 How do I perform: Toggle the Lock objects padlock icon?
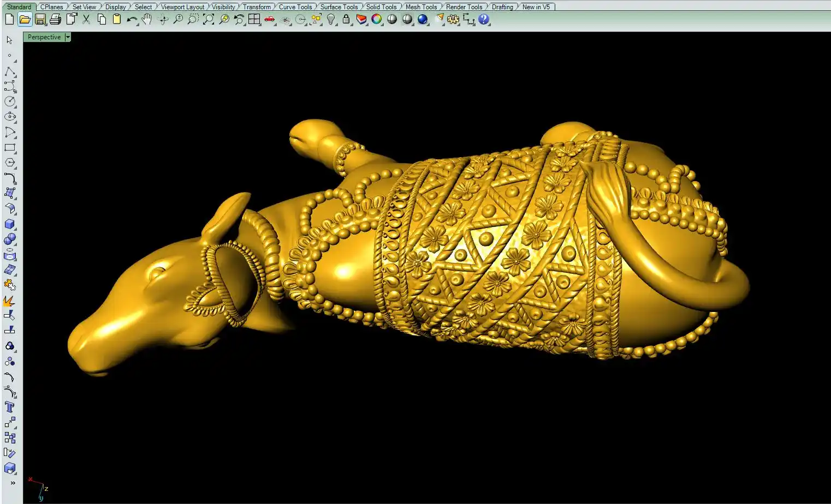coord(346,20)
